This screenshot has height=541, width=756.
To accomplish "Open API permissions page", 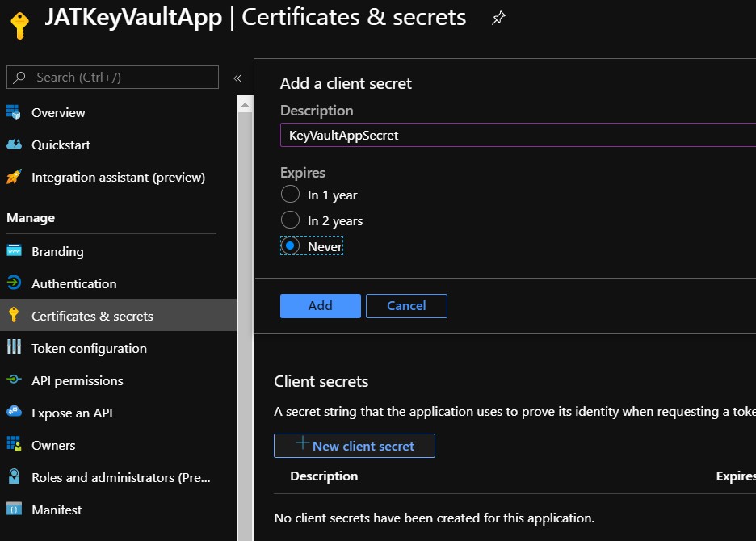I will (78, 380).
